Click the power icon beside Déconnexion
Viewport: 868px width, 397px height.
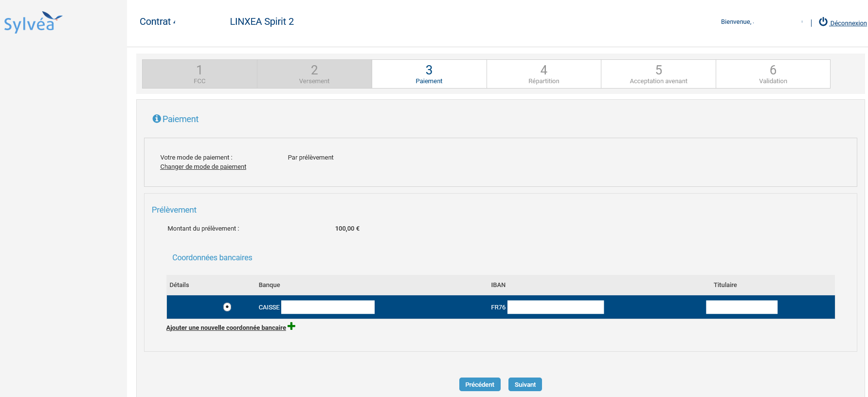tap(823, 22)
